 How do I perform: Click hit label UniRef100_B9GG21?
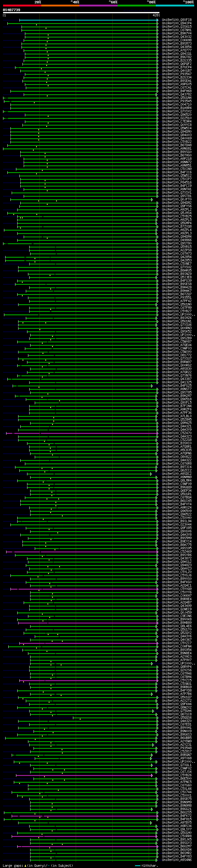pos(176,809)
